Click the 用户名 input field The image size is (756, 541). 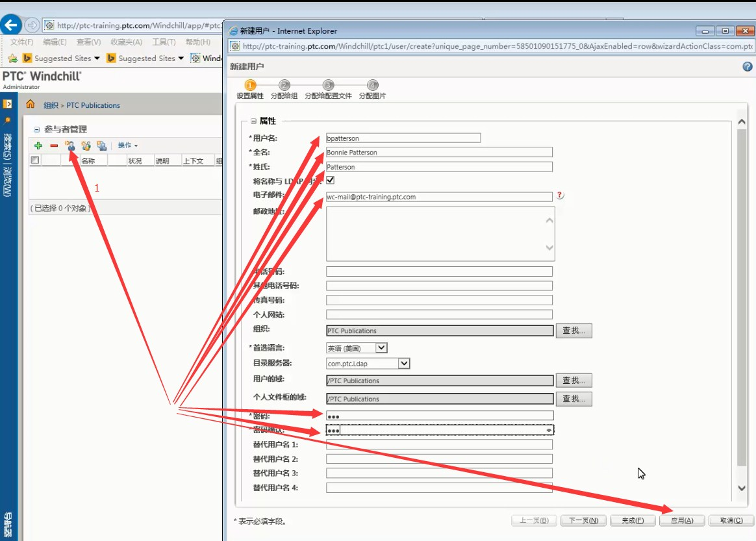pos(403,138)
